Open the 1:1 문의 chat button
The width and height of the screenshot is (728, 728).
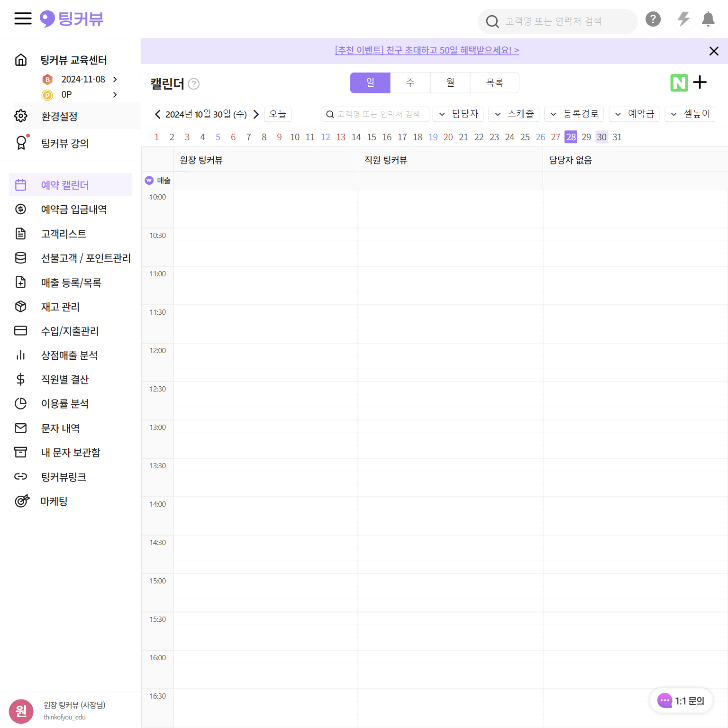point(681,701)
